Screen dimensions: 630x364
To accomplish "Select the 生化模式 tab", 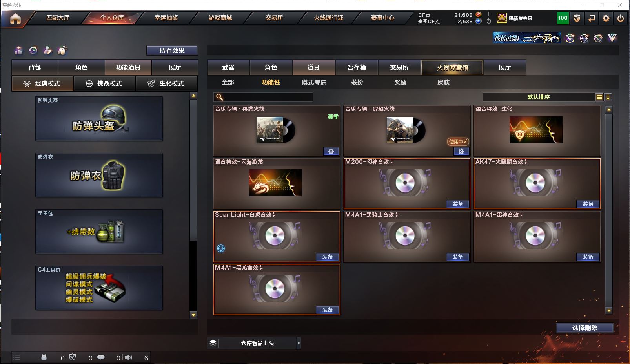I will [166, 83].
